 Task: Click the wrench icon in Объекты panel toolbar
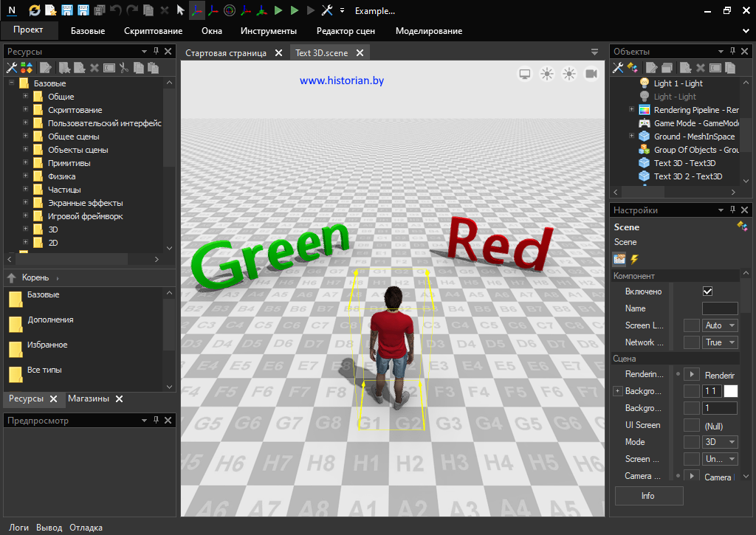[618, 68]
